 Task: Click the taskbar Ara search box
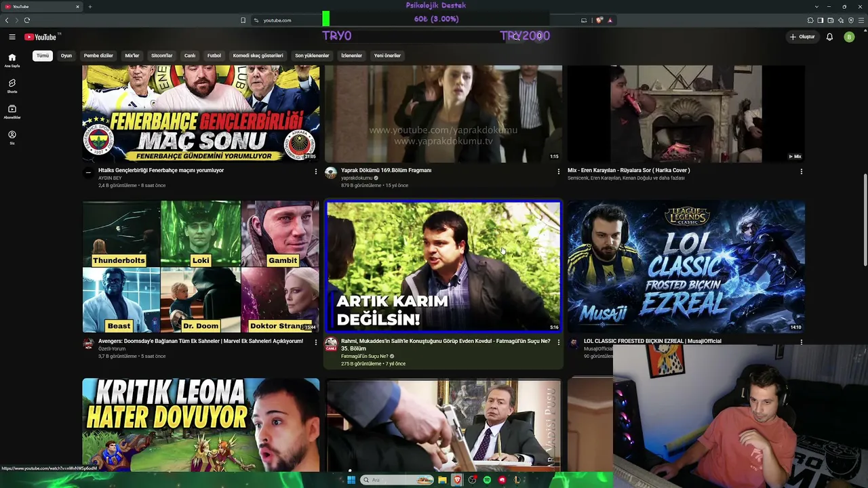[x=397, y=480]
